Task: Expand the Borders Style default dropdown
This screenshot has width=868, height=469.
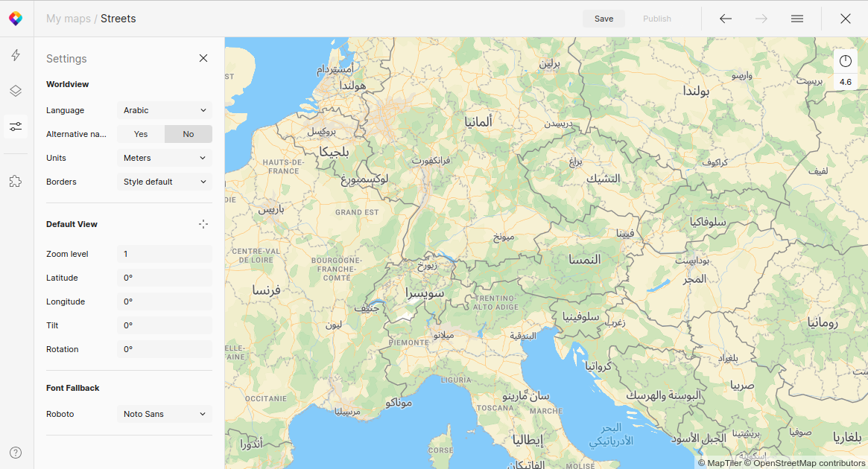Action: [165, 182]
